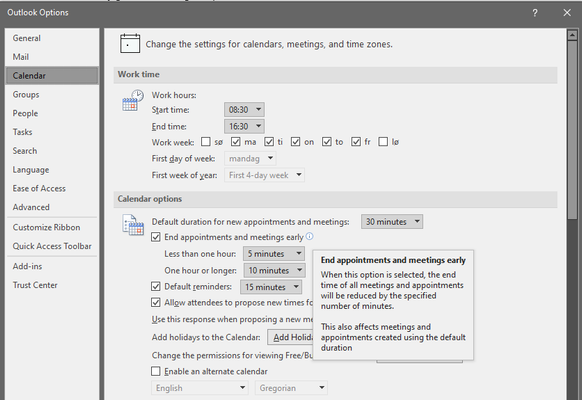Open the Help question mark button
This screenshot has width=582, height=400.
[535, 13]
